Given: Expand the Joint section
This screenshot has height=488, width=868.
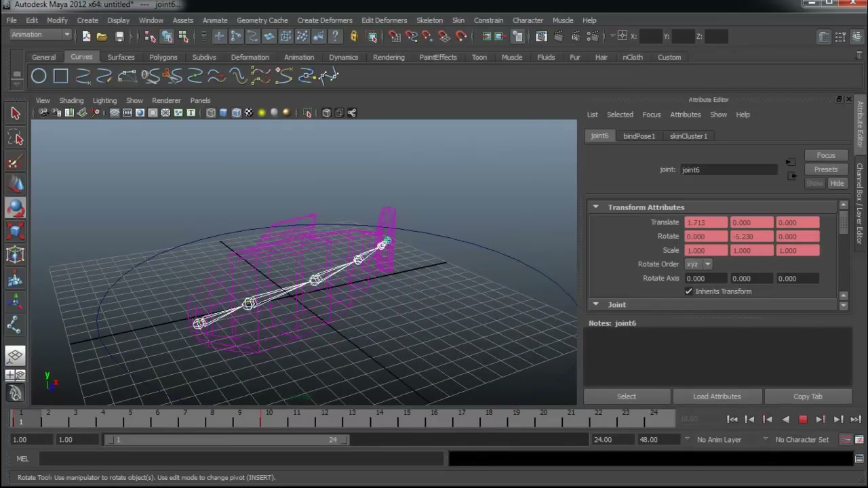Looking at the screenshot, I should pos(595,305).
